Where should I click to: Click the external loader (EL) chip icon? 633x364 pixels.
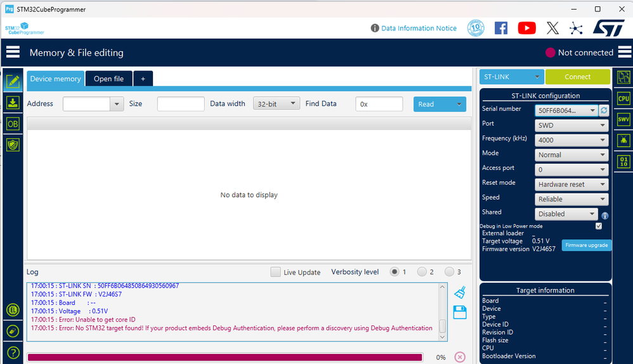click(13, 310)
